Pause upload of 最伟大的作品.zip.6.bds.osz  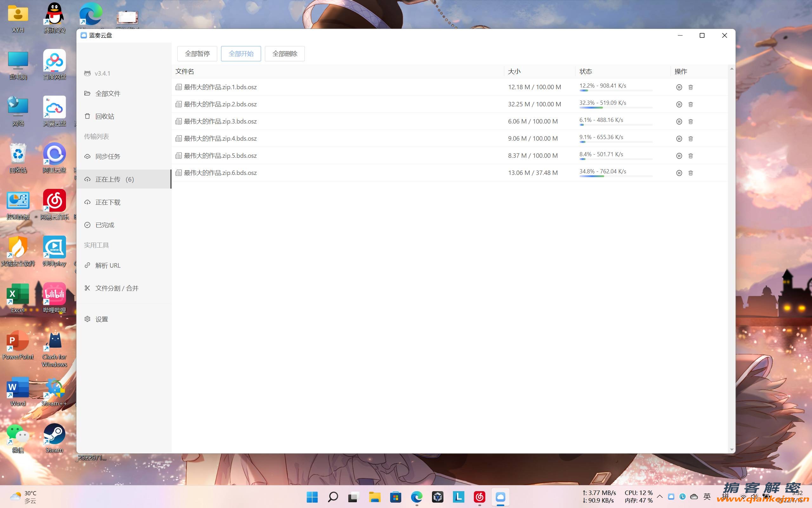679,173
